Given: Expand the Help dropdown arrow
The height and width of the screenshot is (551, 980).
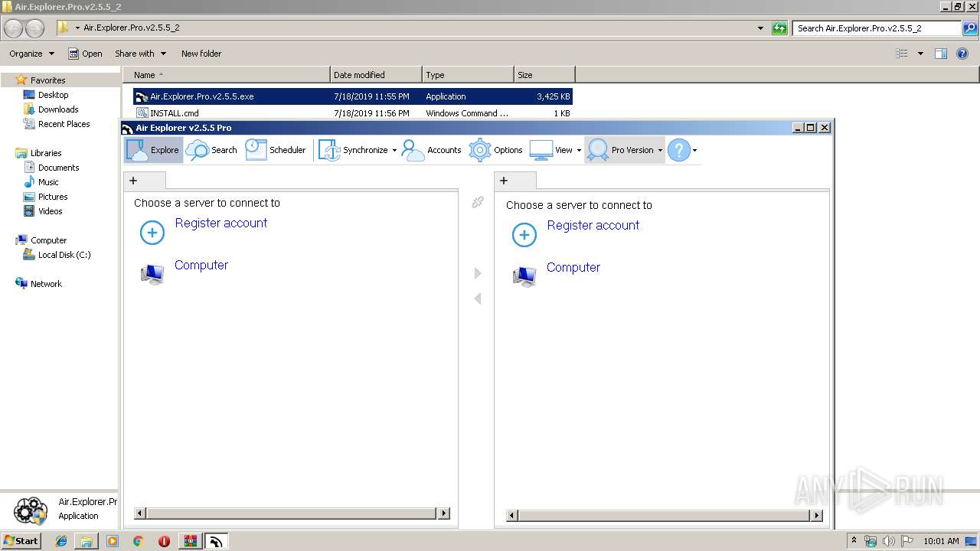Looking at the screenshot, I should (694, 151).
